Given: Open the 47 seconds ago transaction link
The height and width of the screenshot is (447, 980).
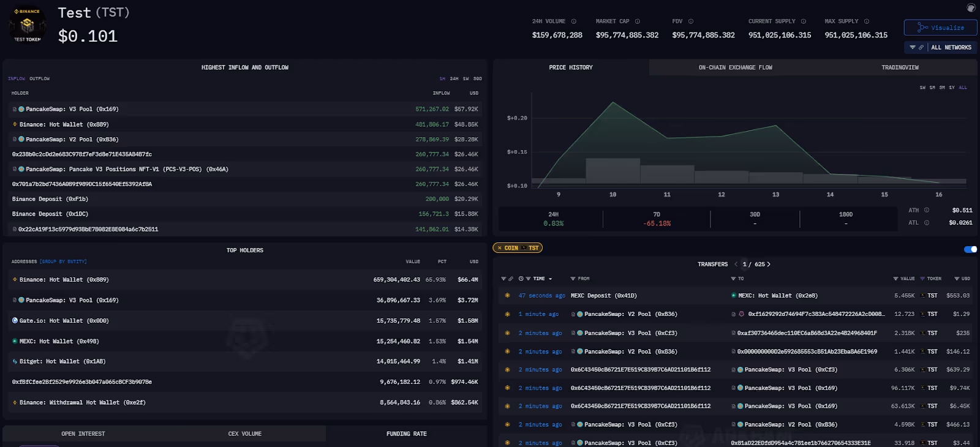Looking at the screenshot, I should [x=541, y=296].
